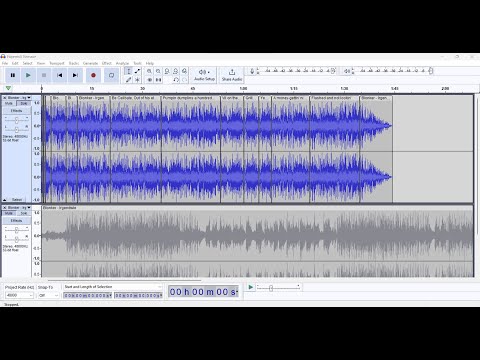Open the Generate menu
Viewport: 480px width, 360px height.
pos(90,63)
